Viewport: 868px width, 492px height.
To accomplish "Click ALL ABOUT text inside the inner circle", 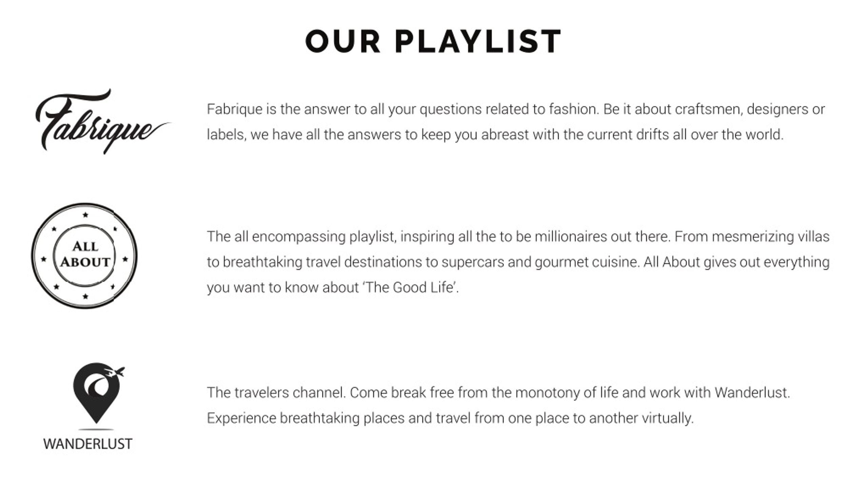I will point(85,254).
